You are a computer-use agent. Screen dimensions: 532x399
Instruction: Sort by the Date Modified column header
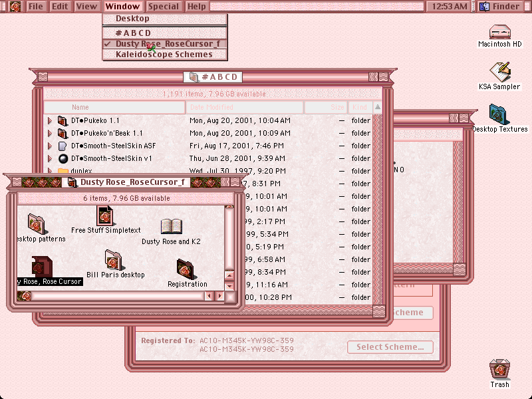click(x=244, y=107)
